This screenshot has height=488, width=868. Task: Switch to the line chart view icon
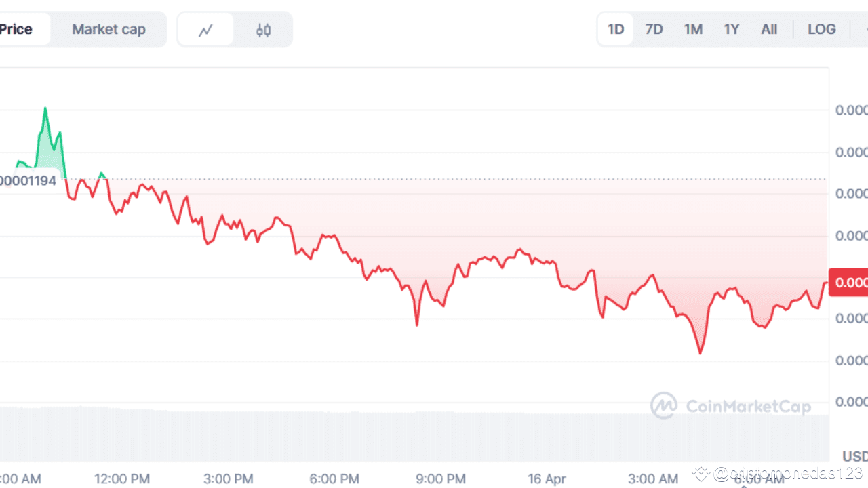(x=206, y=30)
